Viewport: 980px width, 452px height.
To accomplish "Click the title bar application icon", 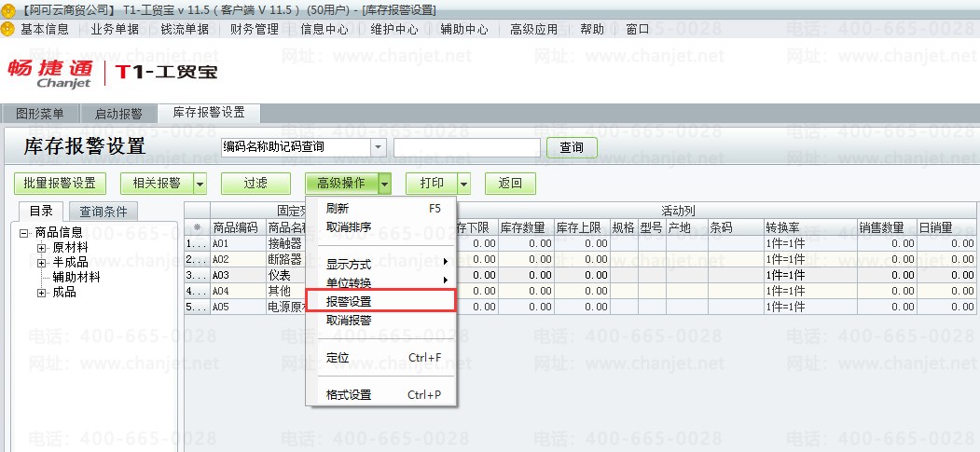I will [x=7, y=10].
